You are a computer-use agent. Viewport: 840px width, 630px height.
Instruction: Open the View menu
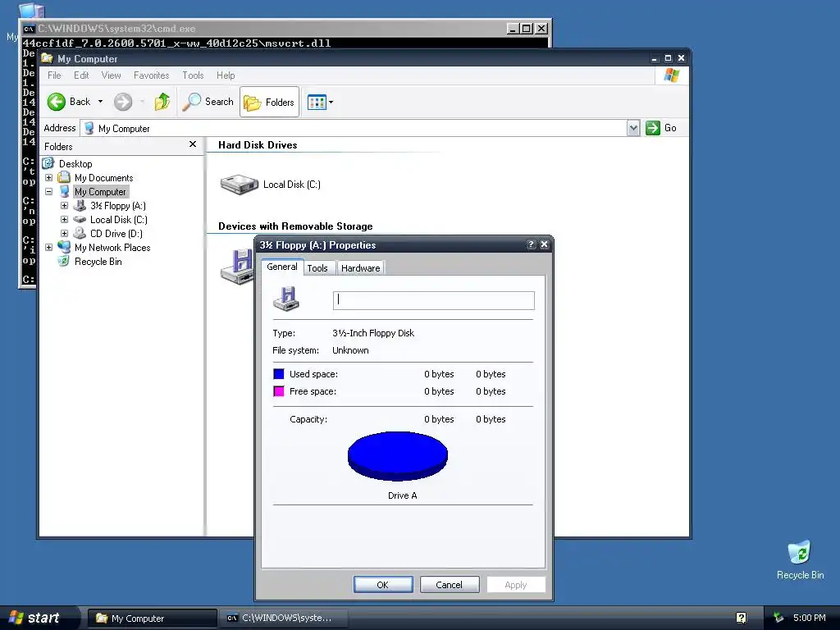coord(111,75)
